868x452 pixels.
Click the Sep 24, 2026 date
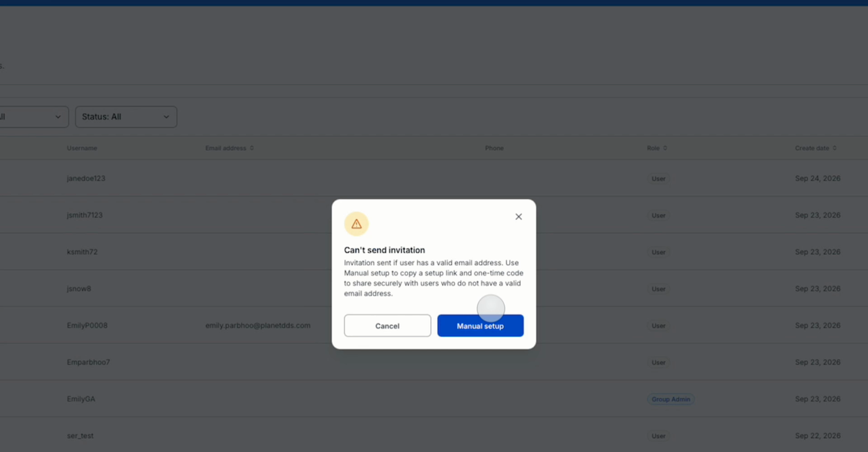pyautogui.click(x=818, y=179)
